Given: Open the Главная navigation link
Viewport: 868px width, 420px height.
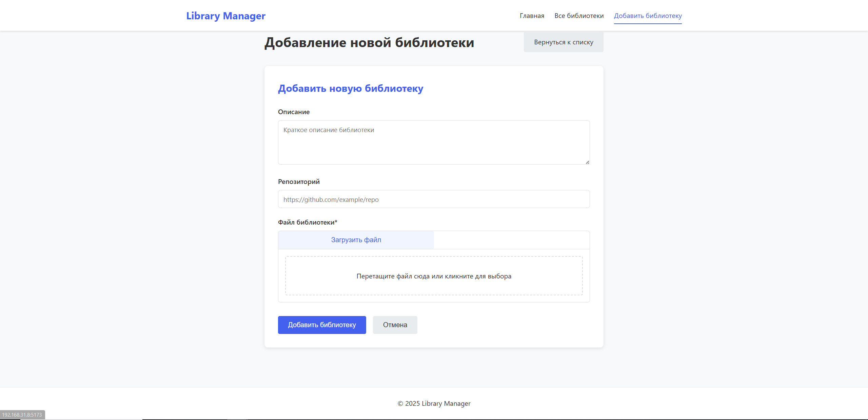Looking at the screenshot, I should pyautogui.click(x=532, y=16).
